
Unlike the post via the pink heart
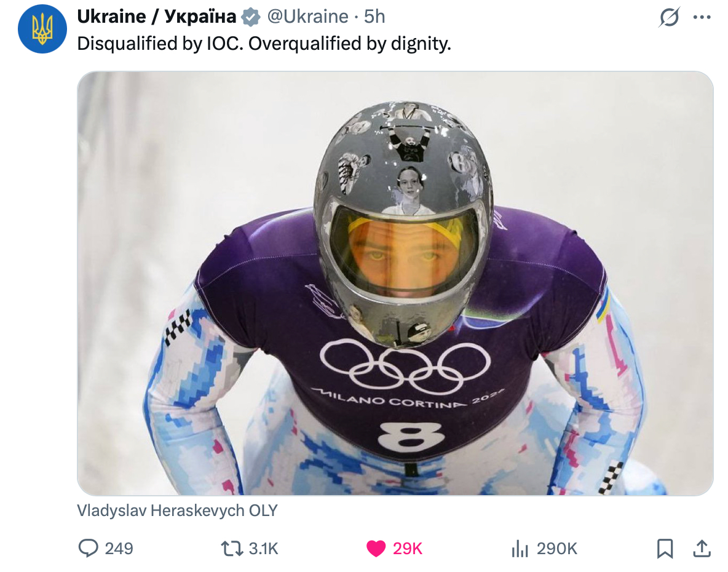(376, 548)
